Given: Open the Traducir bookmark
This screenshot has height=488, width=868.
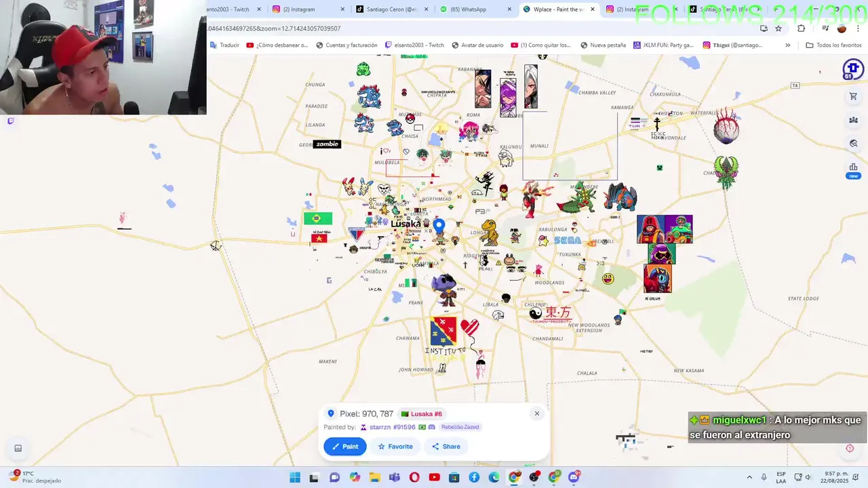Looking at the screenshot, I should pyautogui.click(x=224, y=45).
